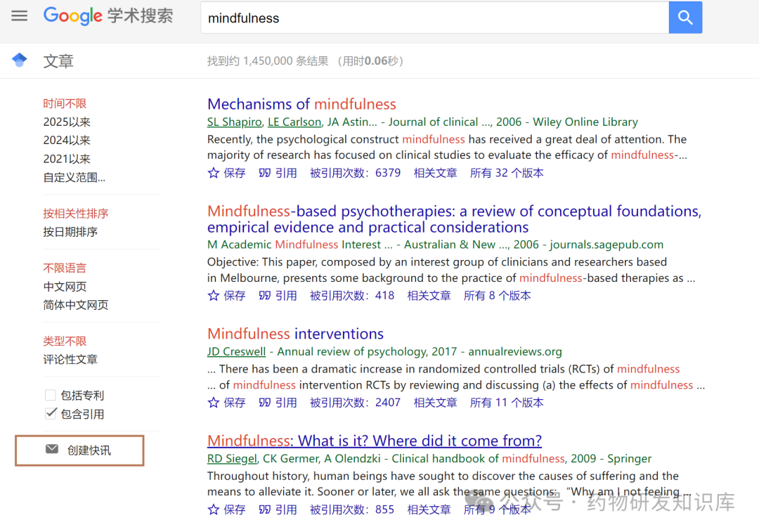This screenshot has height=532, width=759.
Task: Click the graduation cap 文章 icon
Action: pos(20,60)
